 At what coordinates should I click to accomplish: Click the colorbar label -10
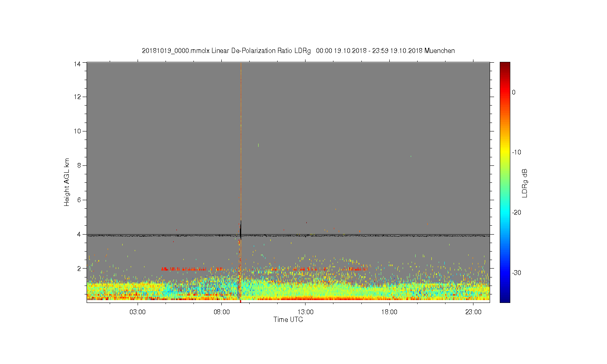click(516, 152)
